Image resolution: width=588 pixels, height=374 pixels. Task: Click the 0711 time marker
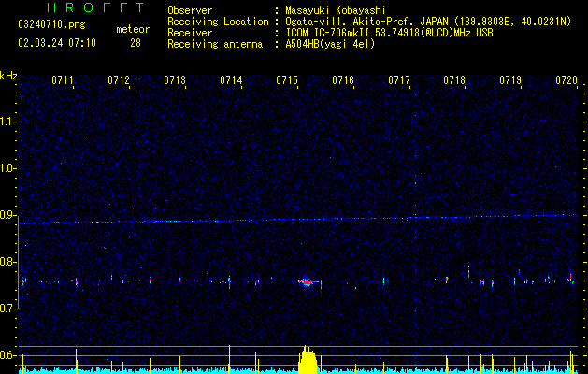point(63,80)
